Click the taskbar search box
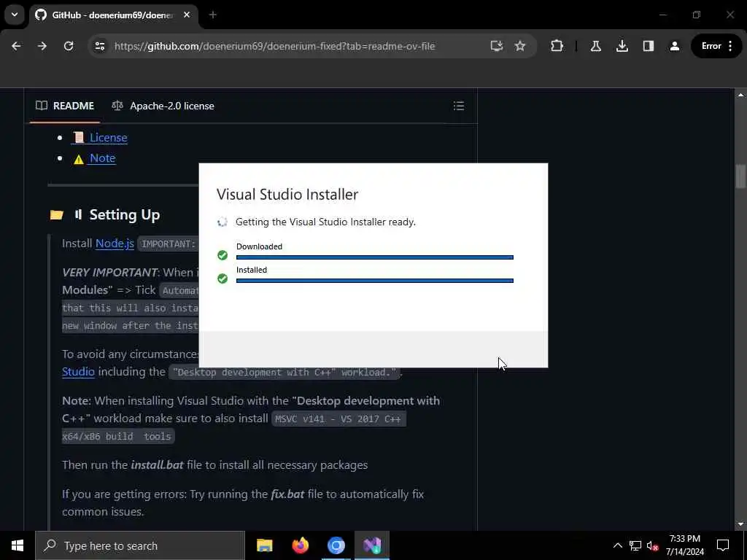 pos(139,545)
